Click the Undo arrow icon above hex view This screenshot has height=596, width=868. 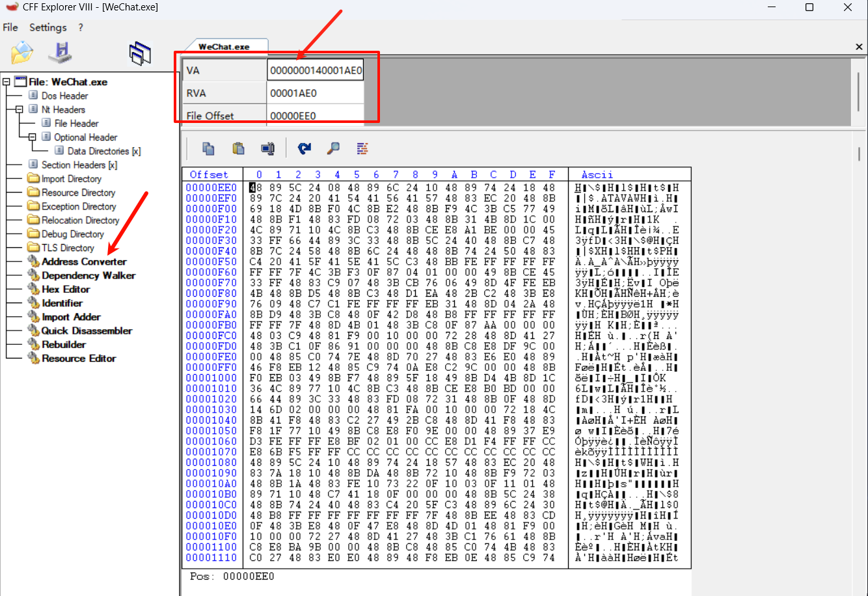coord(304,148)
